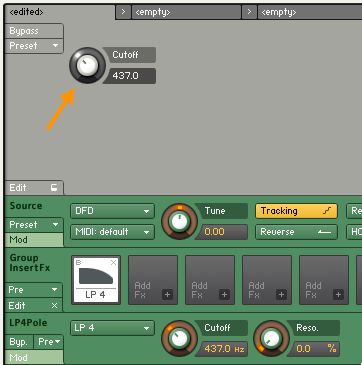Open the MIDI: default dropdown

point(113,232)
